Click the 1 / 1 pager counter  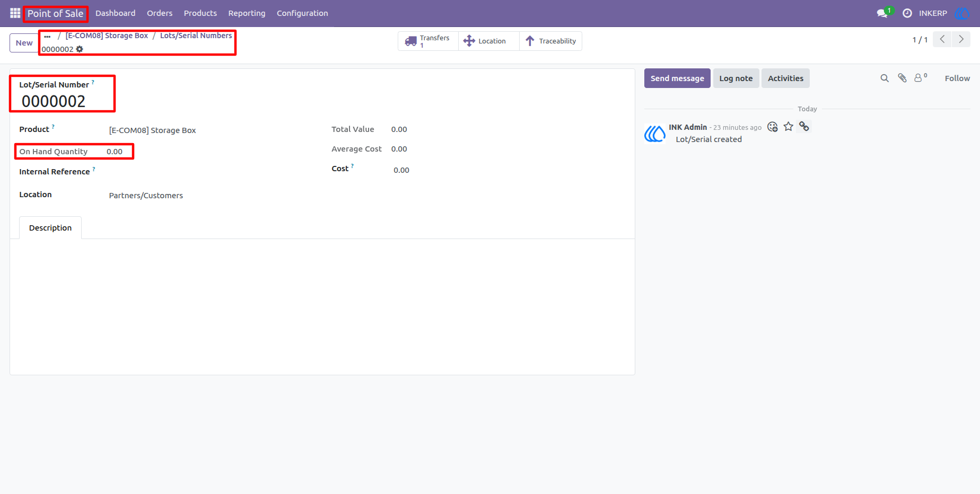point(920,40)
